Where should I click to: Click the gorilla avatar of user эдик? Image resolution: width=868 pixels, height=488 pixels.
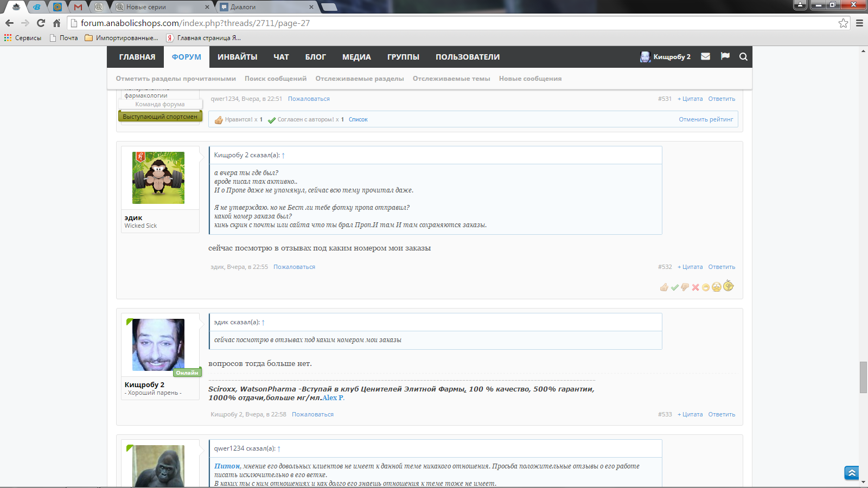point(158,178)
